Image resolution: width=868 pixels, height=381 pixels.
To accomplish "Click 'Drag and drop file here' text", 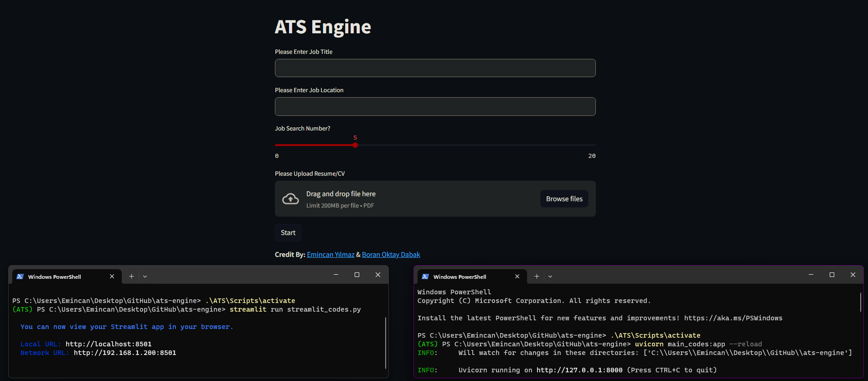I will pyautogui.click(x=341, y=194).
